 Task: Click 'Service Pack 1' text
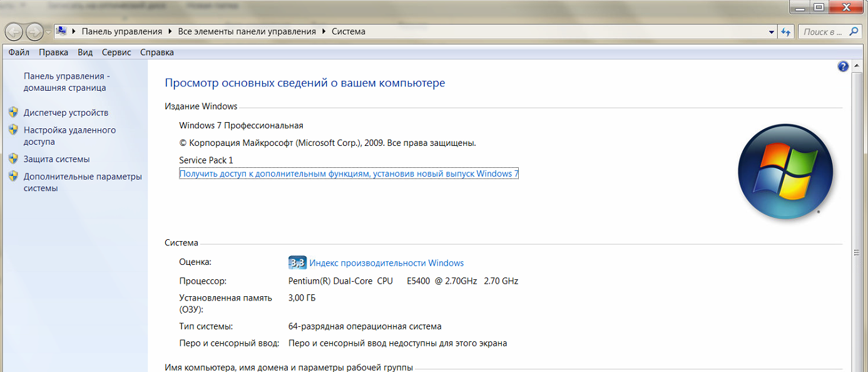pos(206,160)
